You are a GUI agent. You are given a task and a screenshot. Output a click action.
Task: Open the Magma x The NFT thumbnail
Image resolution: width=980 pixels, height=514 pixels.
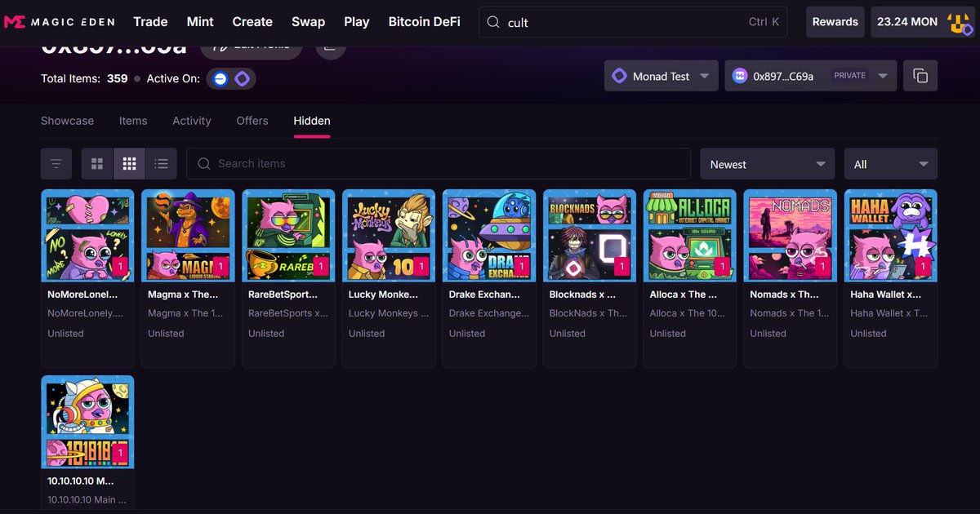pyautogui.click(x=188, y=236)
